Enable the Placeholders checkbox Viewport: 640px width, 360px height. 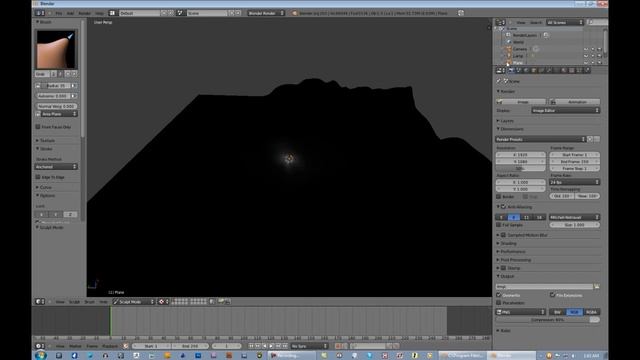498,303
